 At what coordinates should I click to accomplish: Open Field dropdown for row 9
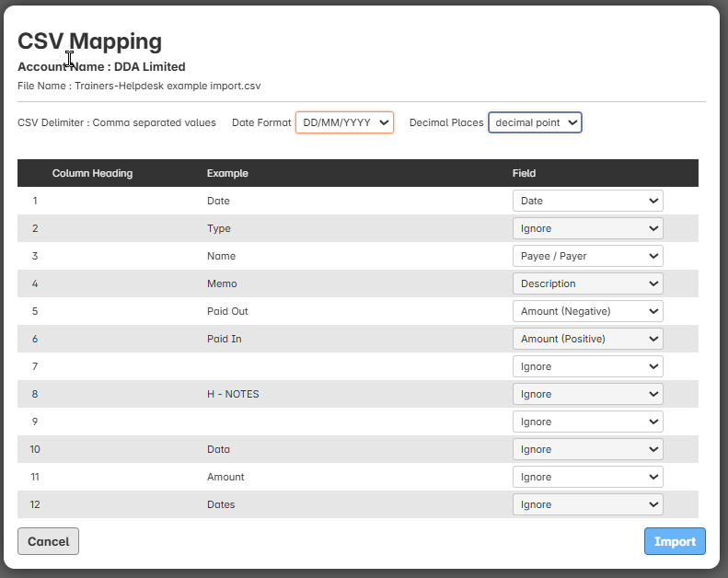tap(588, 422)
